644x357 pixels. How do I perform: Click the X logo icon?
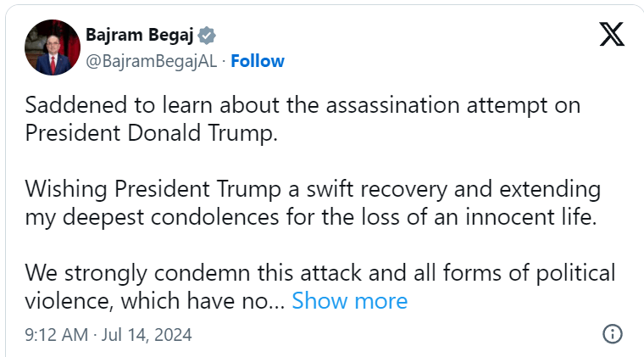611,35
